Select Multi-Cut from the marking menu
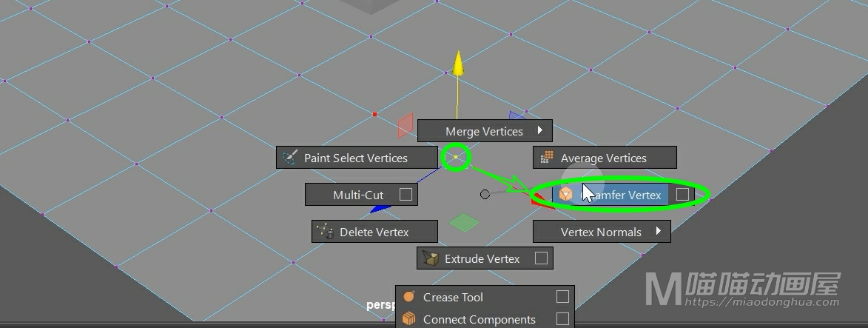This screenshot has width=868, height=328. pos(362,195)
